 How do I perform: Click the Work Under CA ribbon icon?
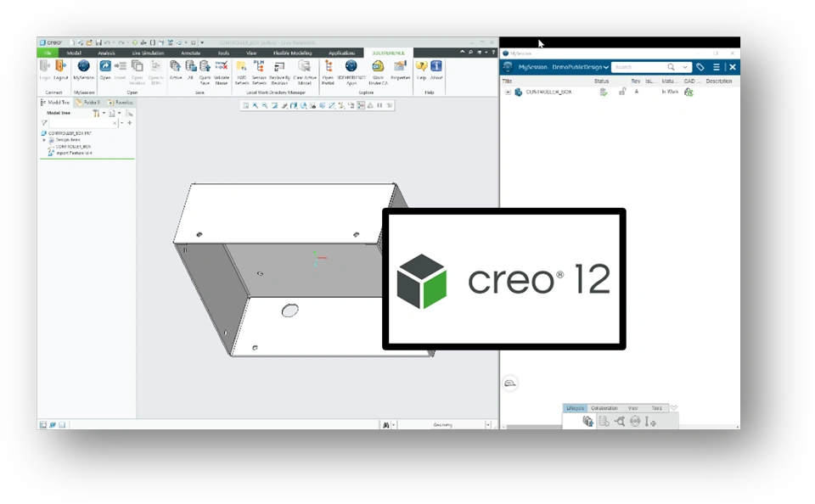tap(378, 66)
